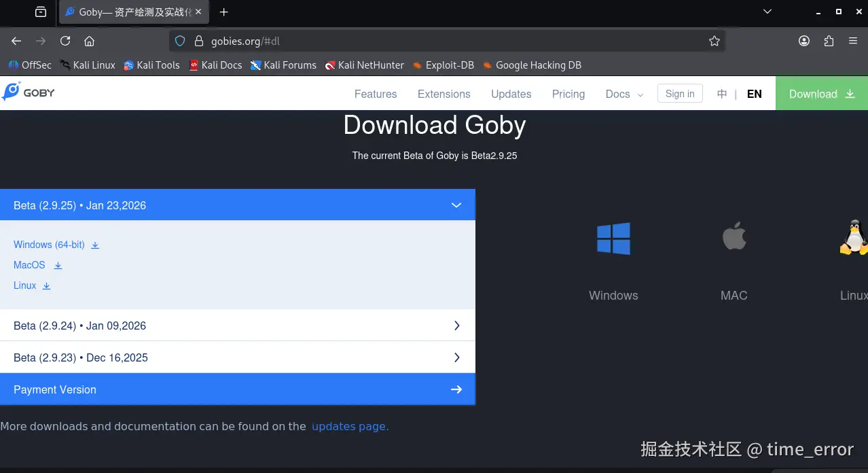Click the Goby logo in the header
Screen dimensions: 868x473
(28, 92)
